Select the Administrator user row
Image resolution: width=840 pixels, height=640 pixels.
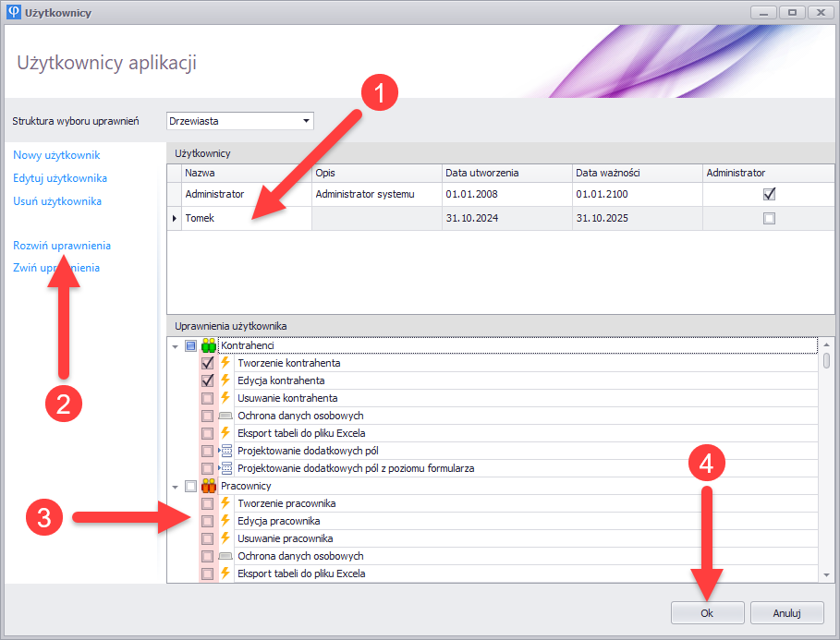tap(246, 194)
